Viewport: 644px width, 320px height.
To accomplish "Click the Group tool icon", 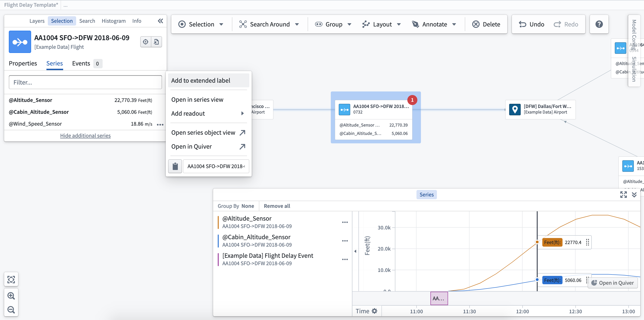I will 319,24.
